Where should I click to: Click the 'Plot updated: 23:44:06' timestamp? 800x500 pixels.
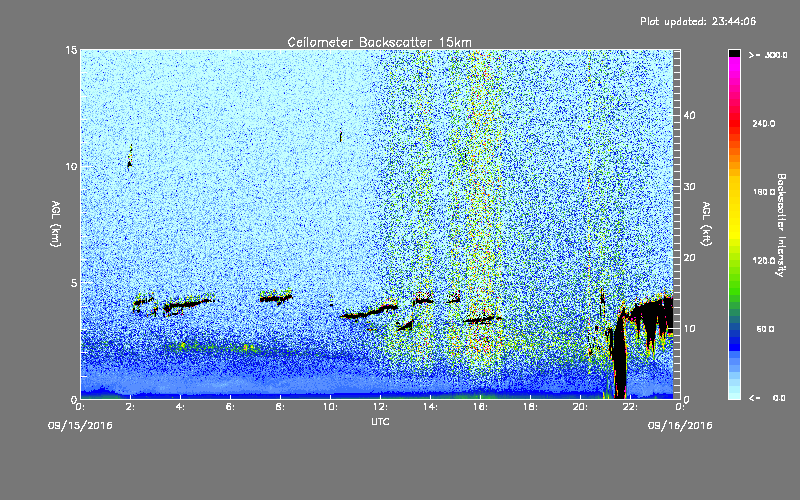click(x=698, y=21)
